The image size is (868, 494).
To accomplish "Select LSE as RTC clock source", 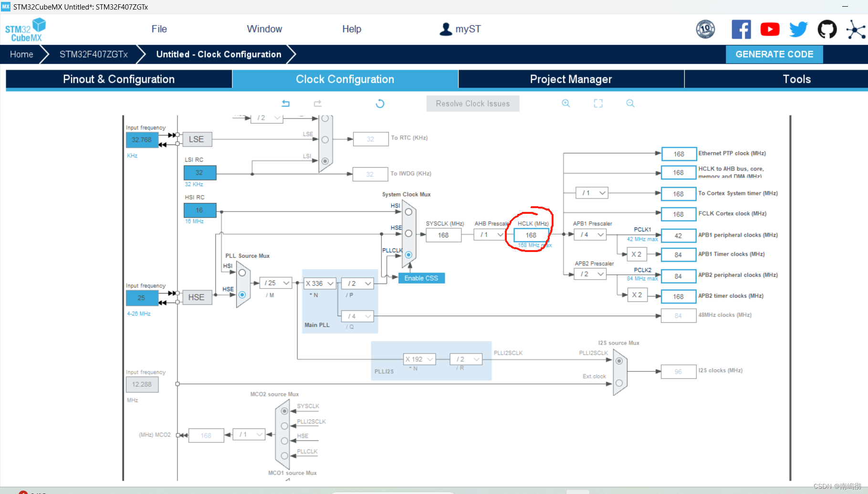I will pos(325,139).
